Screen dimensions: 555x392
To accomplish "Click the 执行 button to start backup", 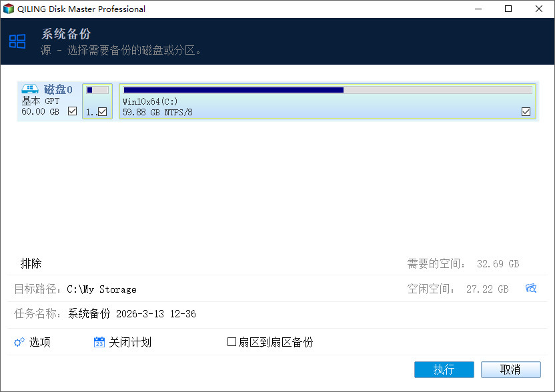I will click(444, 369).
